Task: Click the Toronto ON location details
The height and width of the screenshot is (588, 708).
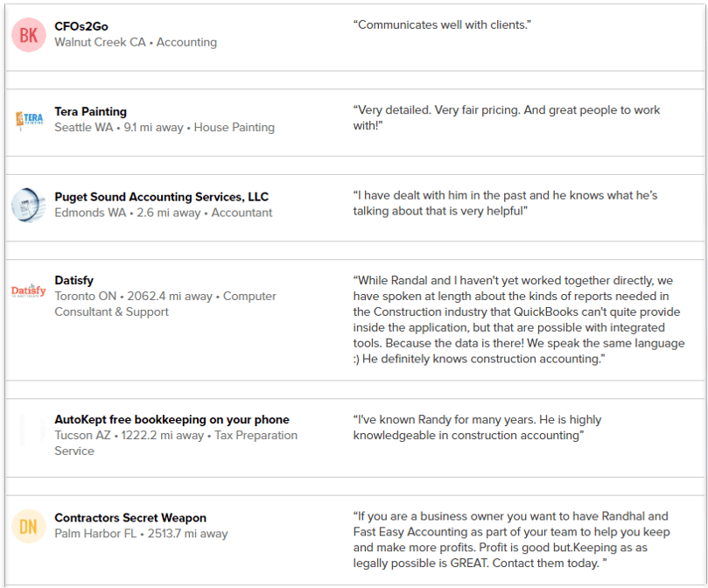Action: [165, 304]
